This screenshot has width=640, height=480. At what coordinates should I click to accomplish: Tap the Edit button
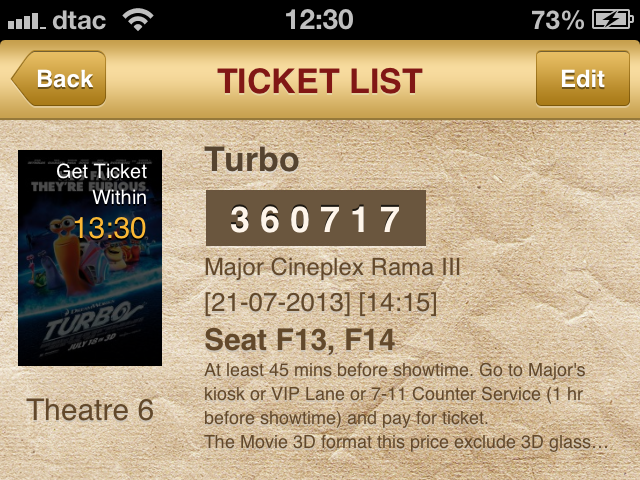tap(582, 78)
